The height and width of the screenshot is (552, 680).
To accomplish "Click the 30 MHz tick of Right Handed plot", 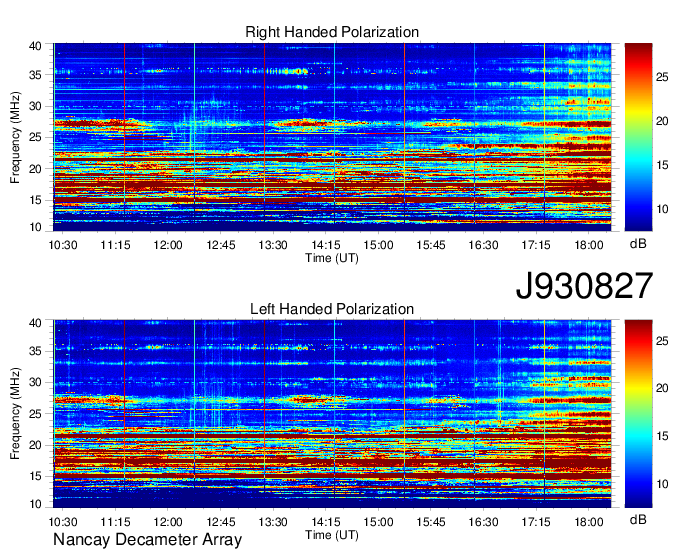I will click(x=35, y=106).
